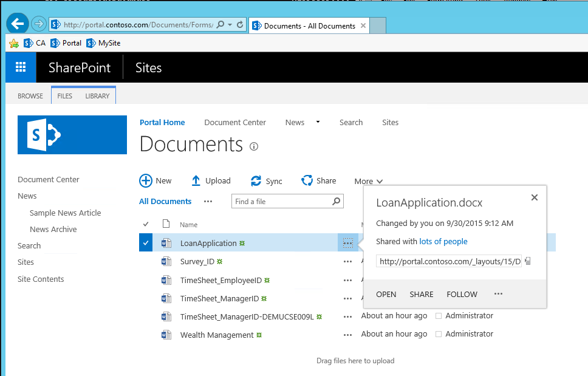588x376 pixels.
Task: Click the SharePoint brand link
Action: (80, 68)
